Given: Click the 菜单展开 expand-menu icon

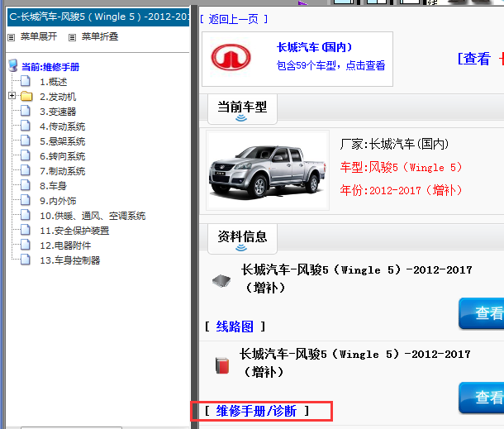Looking at the screenshot, I should [x=12, y=38].
